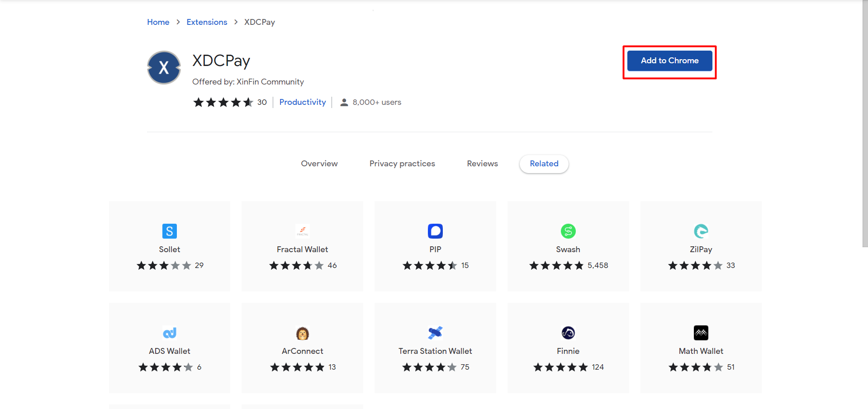The width and height of the screenshot is (868, 409).
Task: Open the Finnie extension icon
Action: tap(568, 333)
